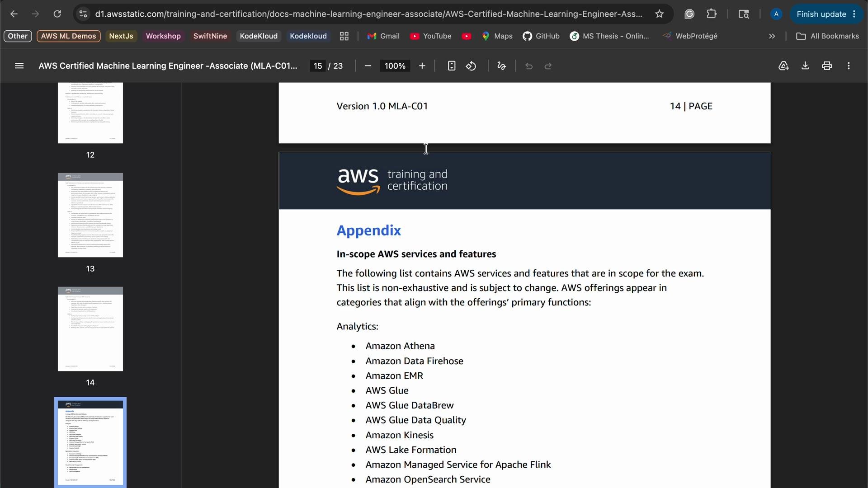Image resolution: width=868 pixels, height=488 pixels.
Task: Open the page 12 thumbnail
Action: tap(90, 113)
